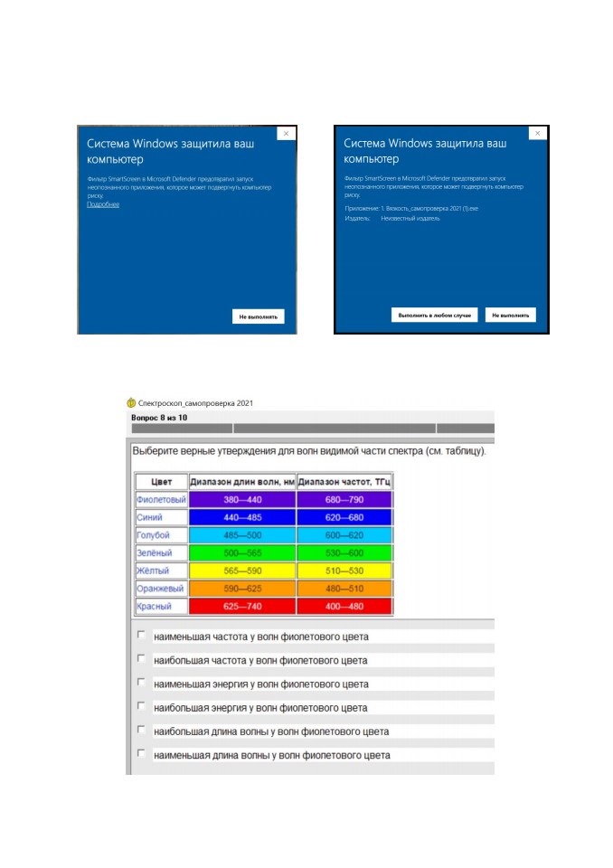This screenshot has width=613, height=868.
Task: Click the red 625—740 wavelength cell
Action: coord(242,606)
